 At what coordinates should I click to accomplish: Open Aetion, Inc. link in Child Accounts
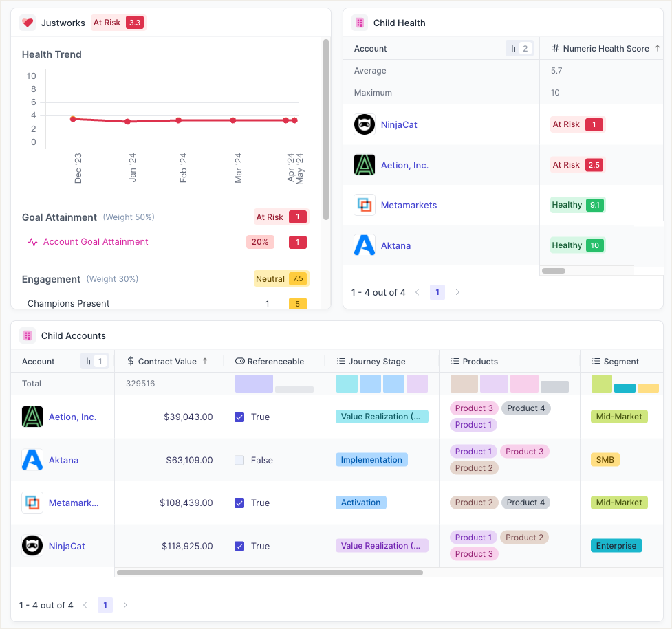(x=72, y=417)
